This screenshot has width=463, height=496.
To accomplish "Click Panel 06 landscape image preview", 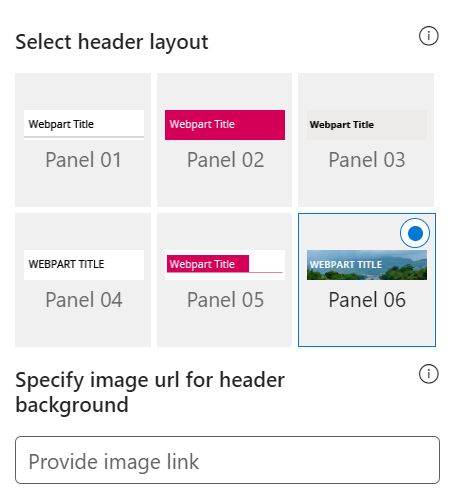I will coord(367,265).
